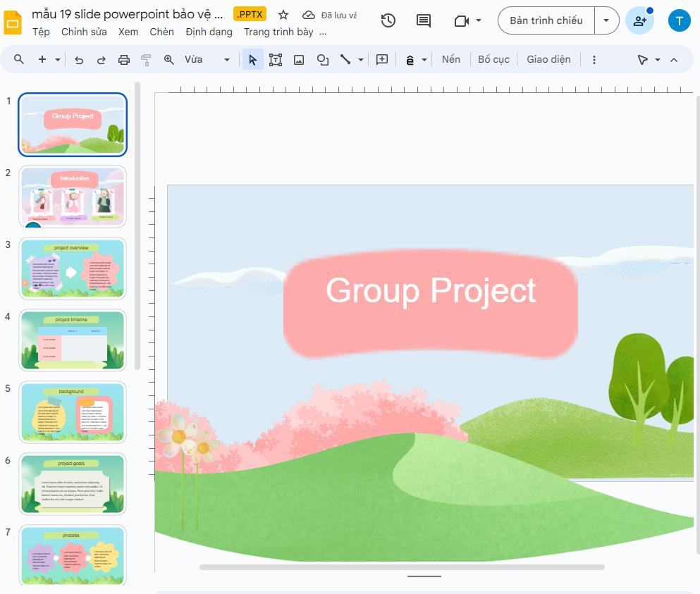Open version history via the clock icon
This screenshot has height=594, width=700.
click(x=388, y=20)
